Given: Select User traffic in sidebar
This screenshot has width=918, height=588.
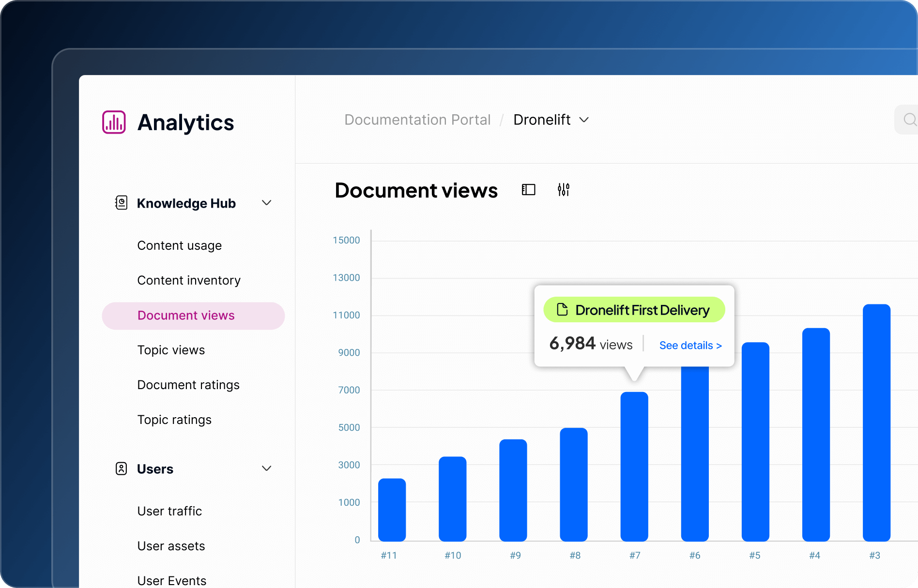Looking at the screenshot, I should (169, 511).
